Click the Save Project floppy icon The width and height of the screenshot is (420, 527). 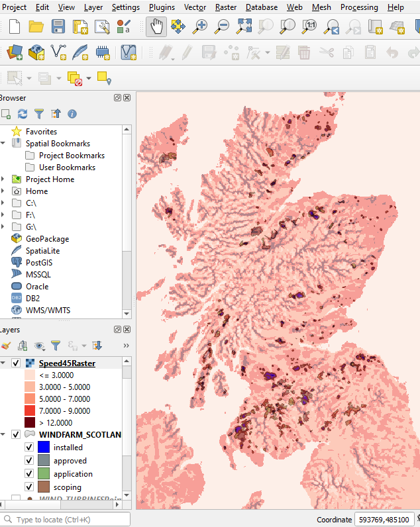(58, 26)
